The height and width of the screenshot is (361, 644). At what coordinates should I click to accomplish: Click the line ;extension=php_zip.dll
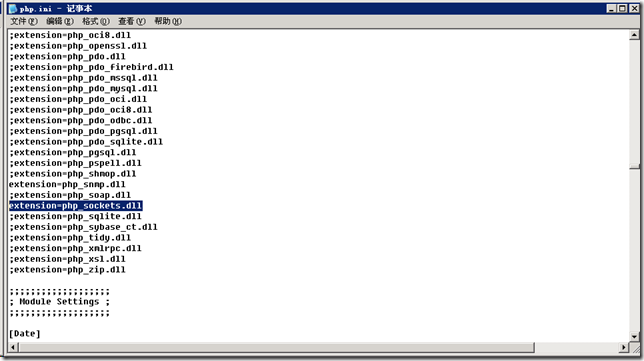coord(67,270)
